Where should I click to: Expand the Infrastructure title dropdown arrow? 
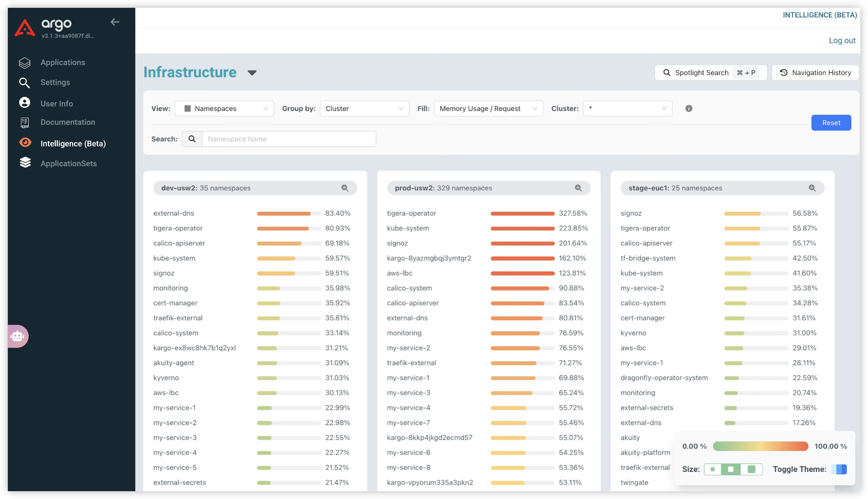tap(252, 73)
